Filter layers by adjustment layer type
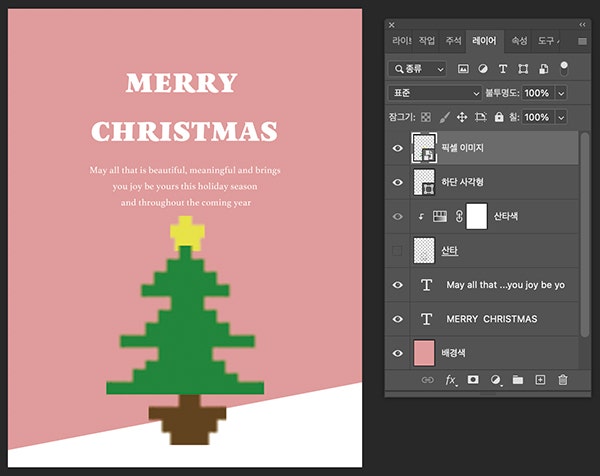This screenshot has height=476, width=600. (x=483, y=69)
